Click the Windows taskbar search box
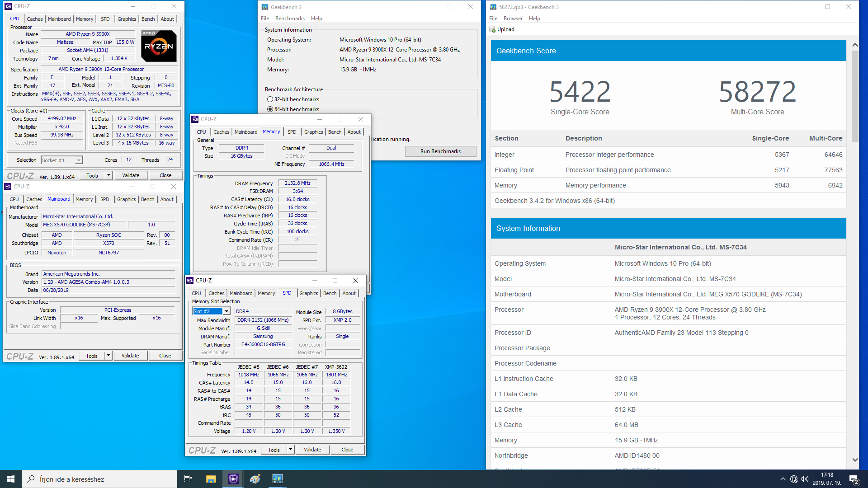Image resolution: width=868 pixels, height=488 pixels. [x=99, y=479]
